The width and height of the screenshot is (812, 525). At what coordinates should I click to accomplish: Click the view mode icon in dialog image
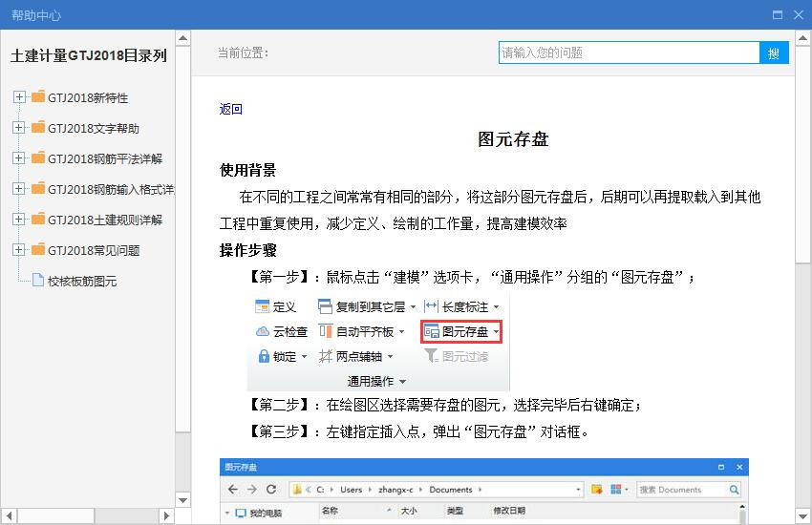click(616, 490)
